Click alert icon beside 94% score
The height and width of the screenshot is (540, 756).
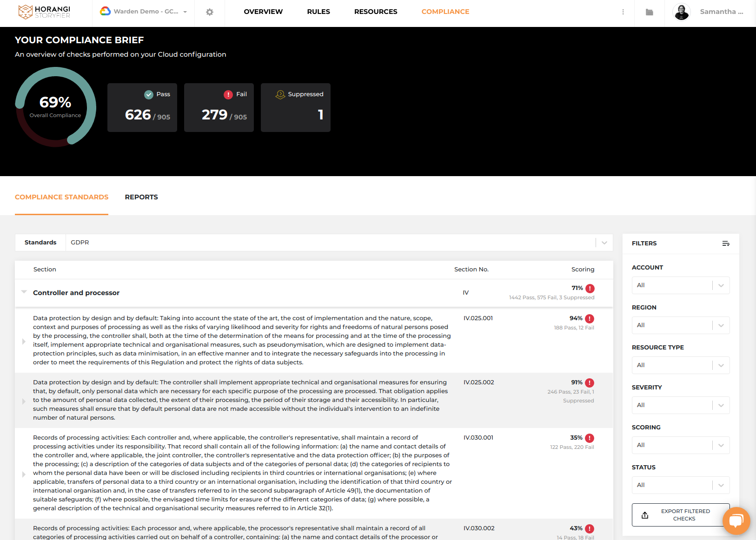click(590, 319)
